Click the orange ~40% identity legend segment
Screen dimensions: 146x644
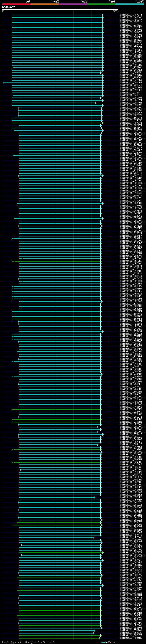(x=45, y=4)
